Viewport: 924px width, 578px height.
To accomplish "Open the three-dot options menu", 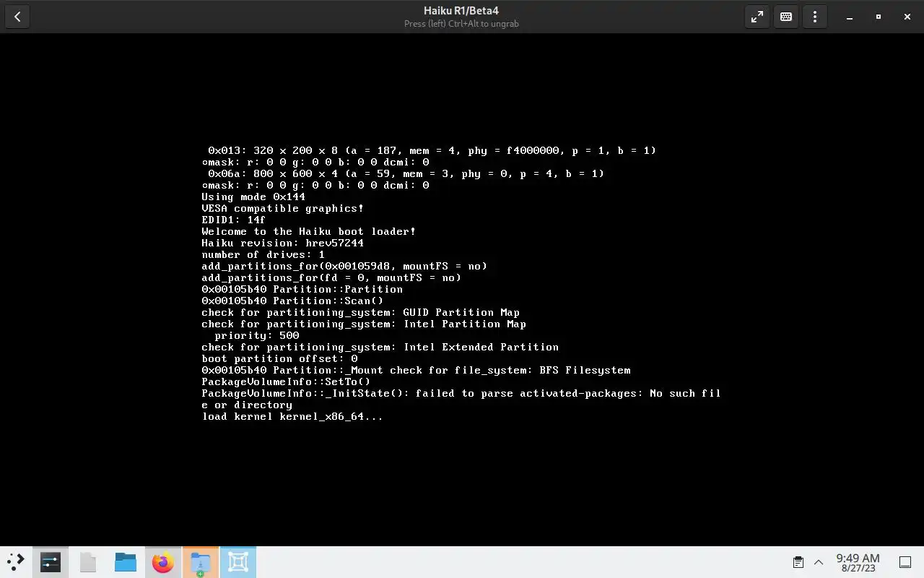I will (x=815, y=17).
